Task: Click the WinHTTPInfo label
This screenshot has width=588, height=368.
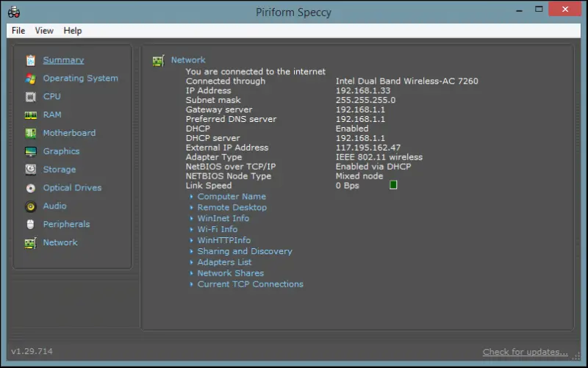Action: [x=224, y=240]
